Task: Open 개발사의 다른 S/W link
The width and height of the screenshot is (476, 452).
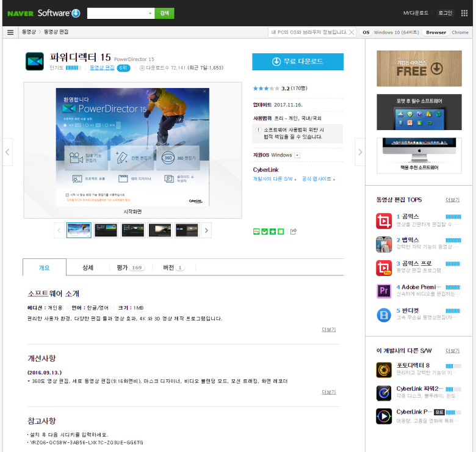Action: click(274, 179)
